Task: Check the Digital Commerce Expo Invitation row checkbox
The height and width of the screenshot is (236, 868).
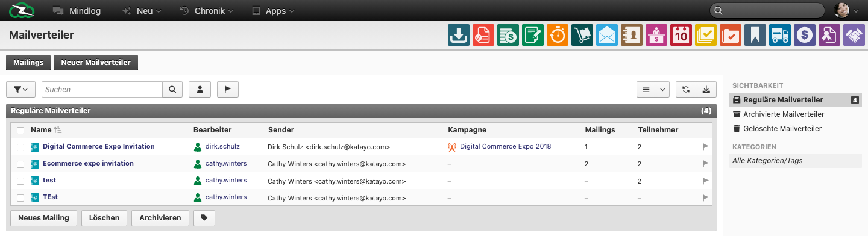Action: point(20,147)
